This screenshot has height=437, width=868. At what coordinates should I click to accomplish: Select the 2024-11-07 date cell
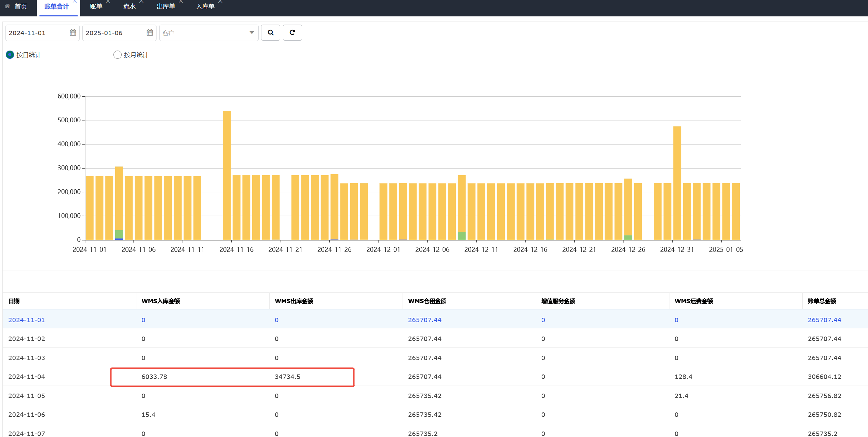pos(27,433)
